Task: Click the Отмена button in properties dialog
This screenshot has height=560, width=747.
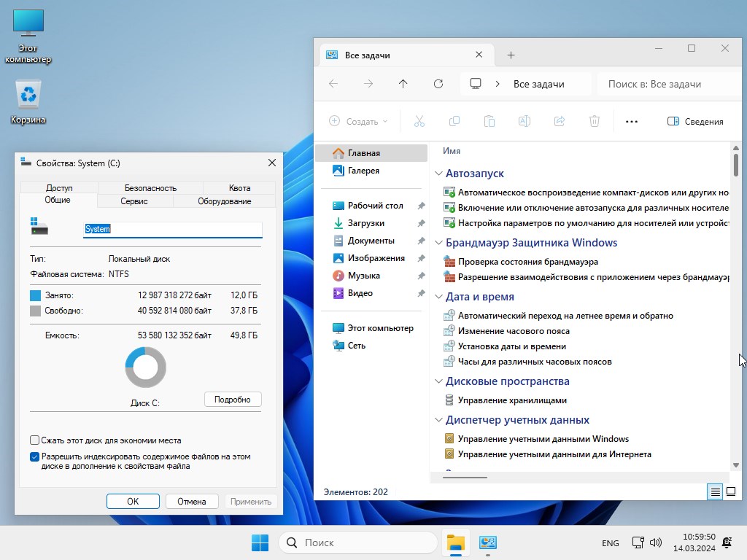Action: (192, 501)
